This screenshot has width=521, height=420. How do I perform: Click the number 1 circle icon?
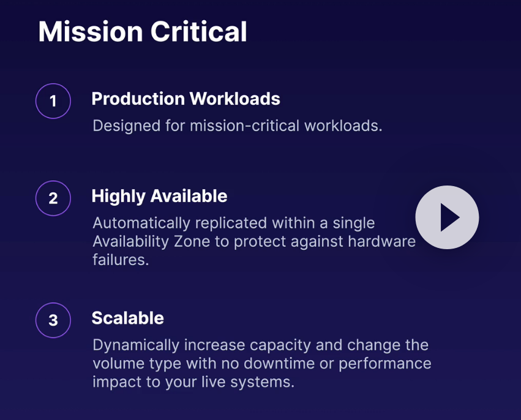pyautogui.click(x=53, y=101)
